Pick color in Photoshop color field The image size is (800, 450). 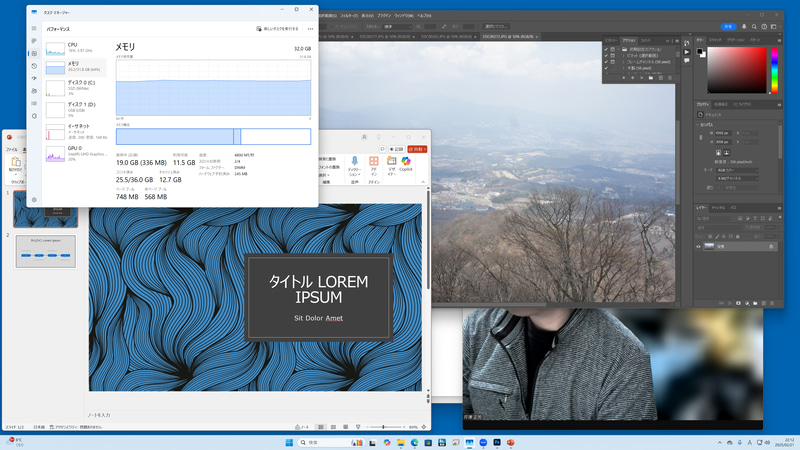pos(736,69)
